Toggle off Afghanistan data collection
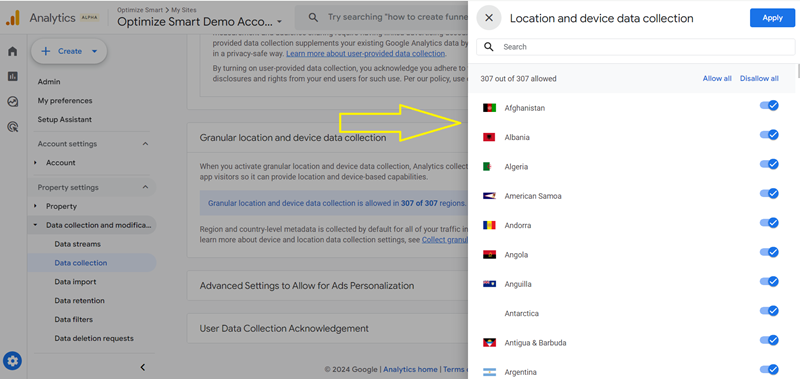 pos(769,106)
